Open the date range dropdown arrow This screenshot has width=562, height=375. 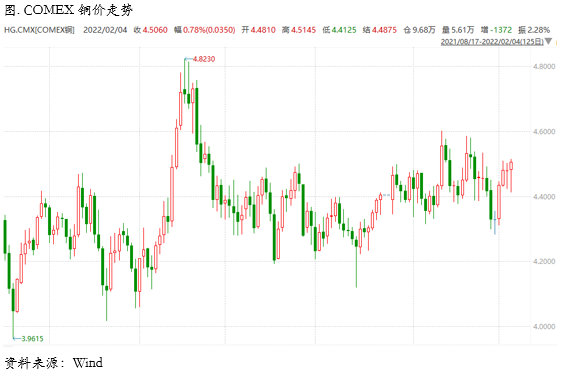pos(548,42)
